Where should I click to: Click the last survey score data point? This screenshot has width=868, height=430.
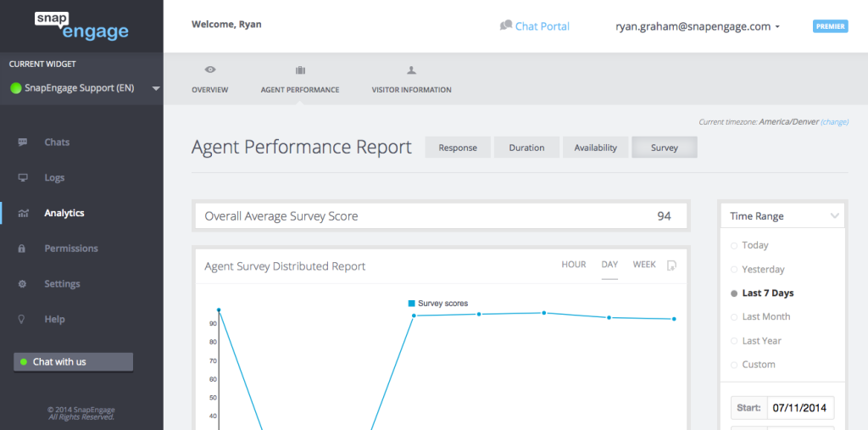pyautogui.click(x=674, y=319)
